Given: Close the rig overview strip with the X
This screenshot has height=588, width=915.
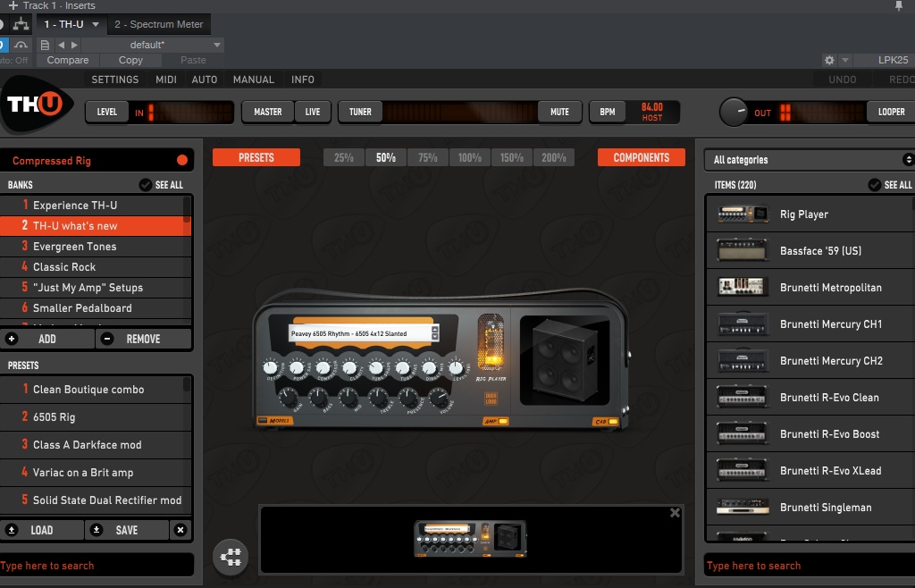Looking at the screenshot, I should pyautogui.click(x=676, y=513).
